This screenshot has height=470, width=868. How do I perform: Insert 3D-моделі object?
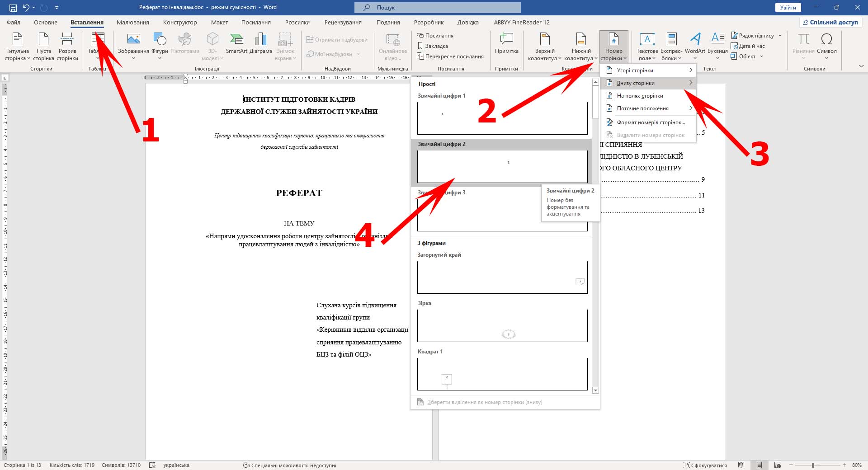pos(212,47)
